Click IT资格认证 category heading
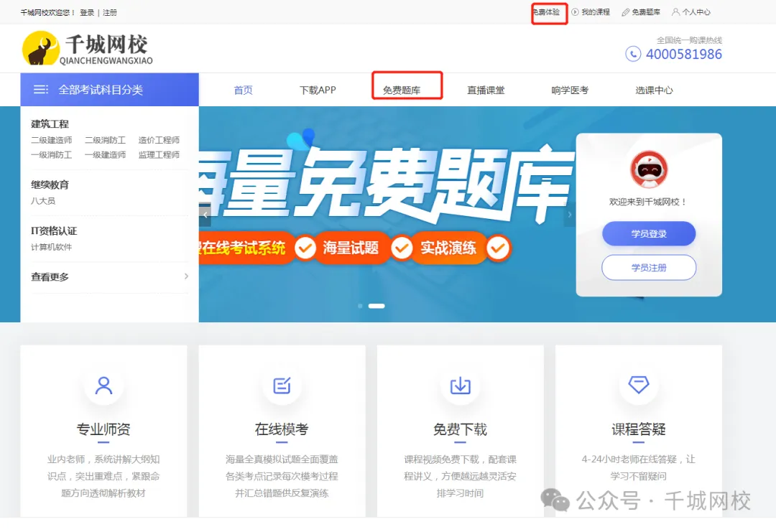Screen dimensions: 776x532 54,230
